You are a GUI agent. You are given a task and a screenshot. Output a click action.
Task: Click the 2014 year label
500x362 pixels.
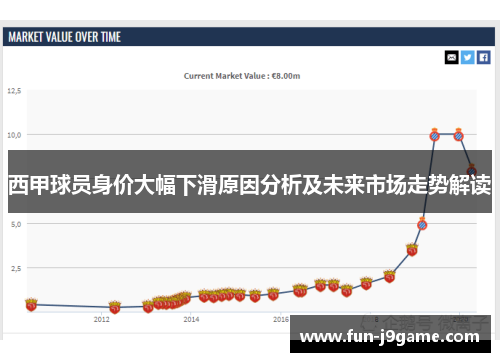191,319
